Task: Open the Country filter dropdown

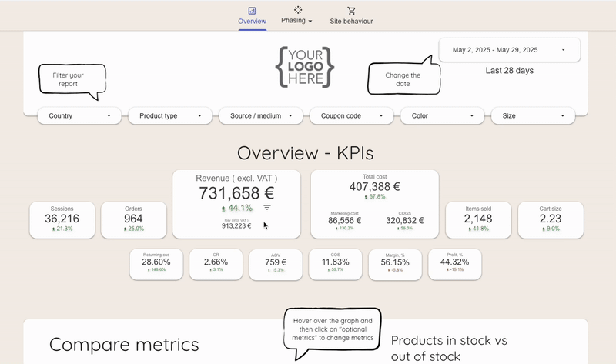Action: (x=79, y=116)
